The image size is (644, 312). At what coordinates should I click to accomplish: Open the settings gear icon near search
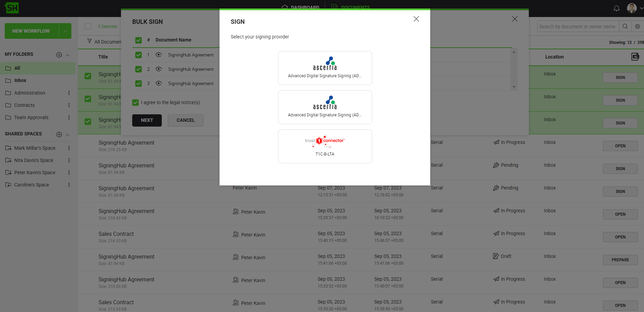[x=637, y=27]
